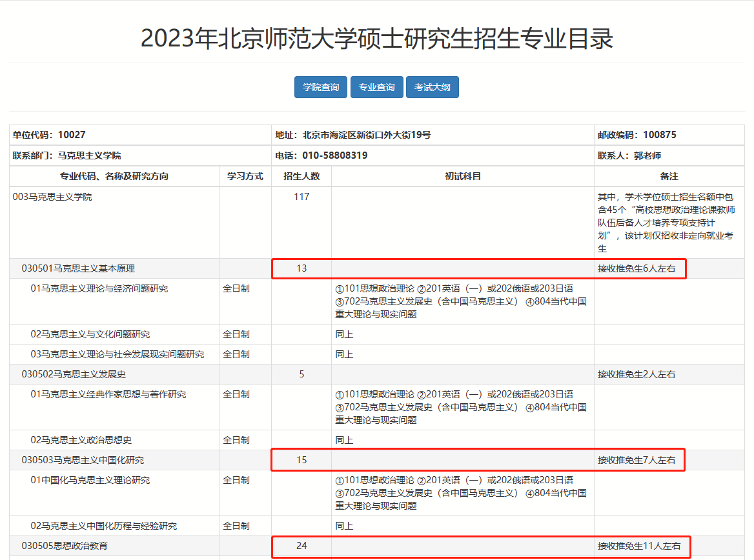Click the 学习方式 column header
This screenshot has height=560, width=754.
(x=245, y=176)
